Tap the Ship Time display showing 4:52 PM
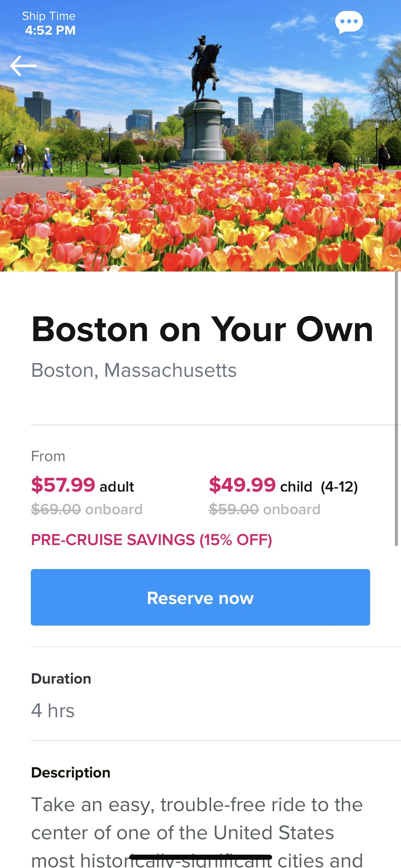The width and height of the screenshot is (401, 868). click(50, 23)
